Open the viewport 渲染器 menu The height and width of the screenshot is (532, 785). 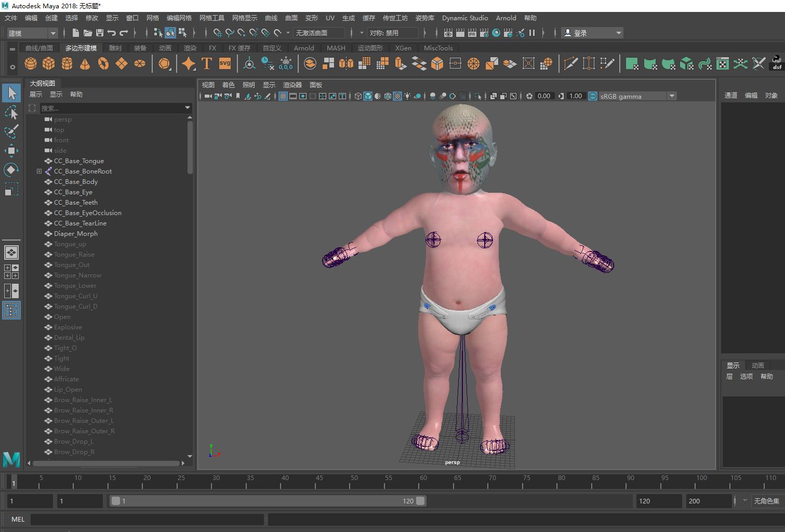click(x=292, y=85)
